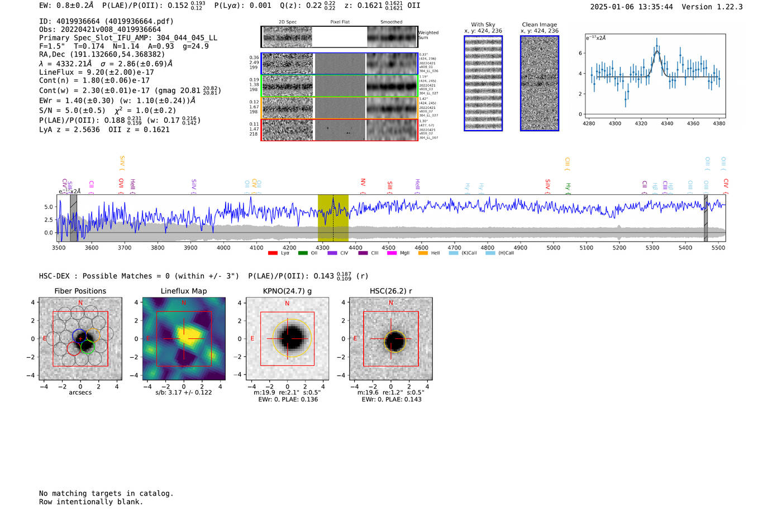The height and width of the screenshot is (532, 782).
Task: Select the Obs: 20220421v008_4019936664 line
Action: click(100, 30)
